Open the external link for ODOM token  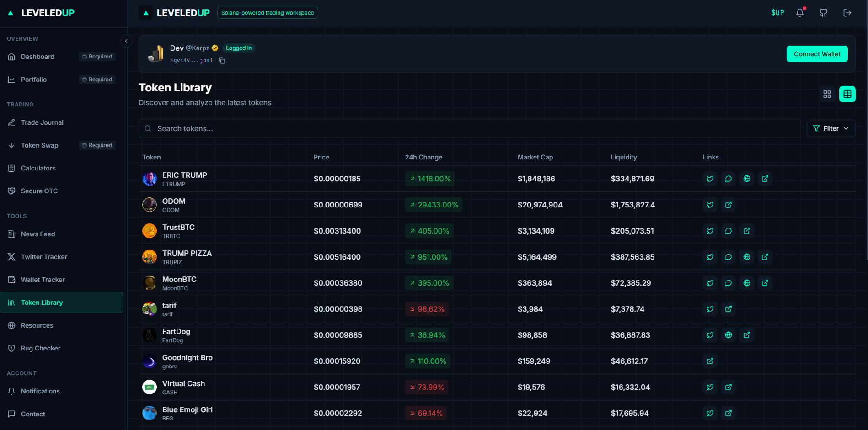click(x=729, y=205)
